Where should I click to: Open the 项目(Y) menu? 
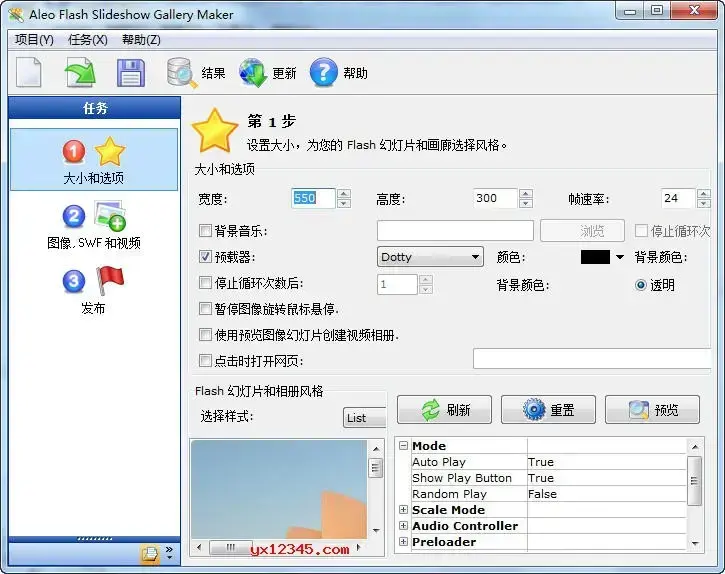34,40
